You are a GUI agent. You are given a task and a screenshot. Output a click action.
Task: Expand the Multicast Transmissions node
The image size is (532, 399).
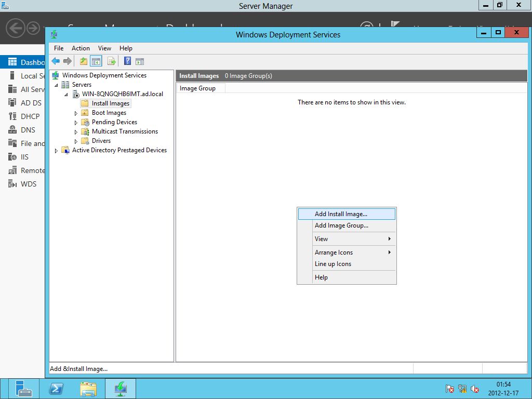[76, 132]
